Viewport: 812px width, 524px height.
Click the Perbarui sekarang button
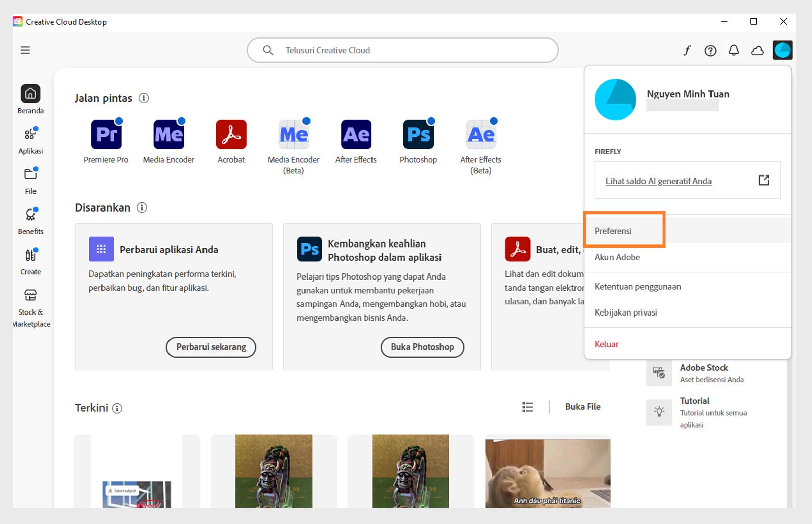point(211,347)
